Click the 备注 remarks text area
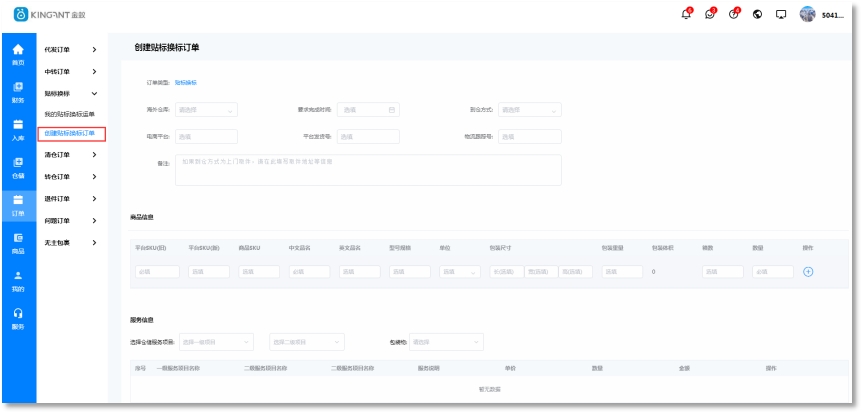Viewport: 862px width, 412px height. tap(368, 170)
